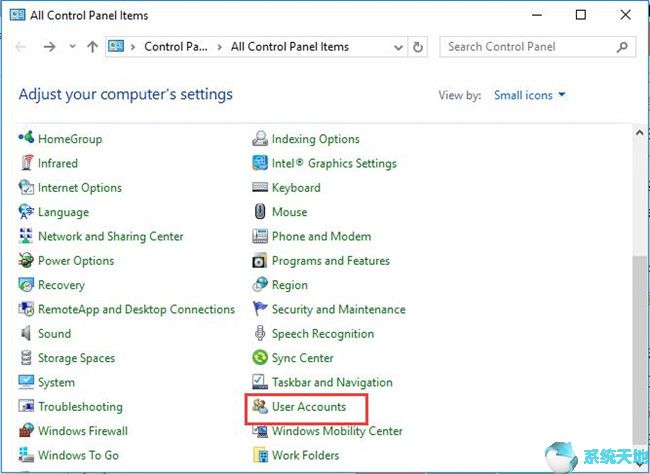Image resolution: width=650 pixels, height=474 pixels.
Task: Click the Up one level arrow
Action: pyautogui.click(x=92, y=46)
